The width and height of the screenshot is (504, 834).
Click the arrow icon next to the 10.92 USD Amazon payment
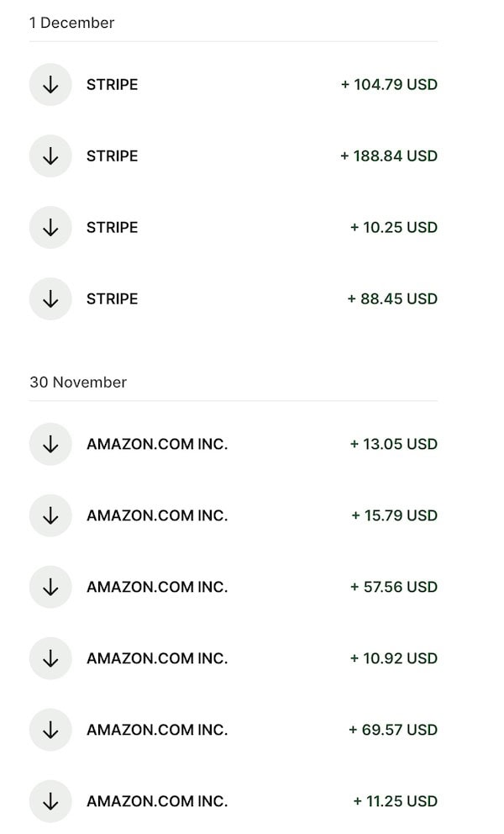click(x=50, y=658)
